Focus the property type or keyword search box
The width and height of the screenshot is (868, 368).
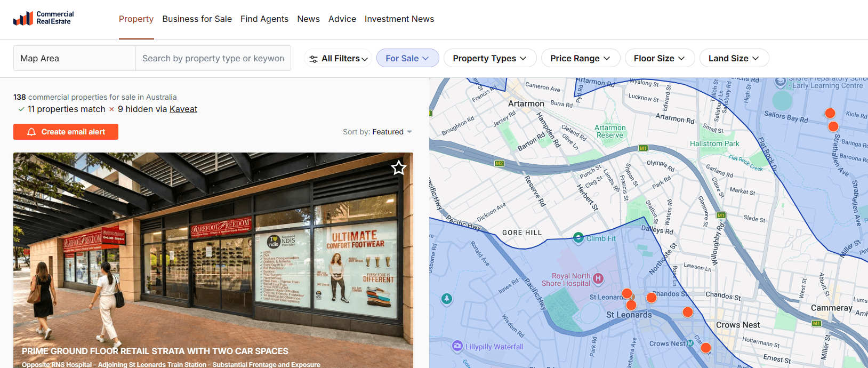(x=213, y=58)
